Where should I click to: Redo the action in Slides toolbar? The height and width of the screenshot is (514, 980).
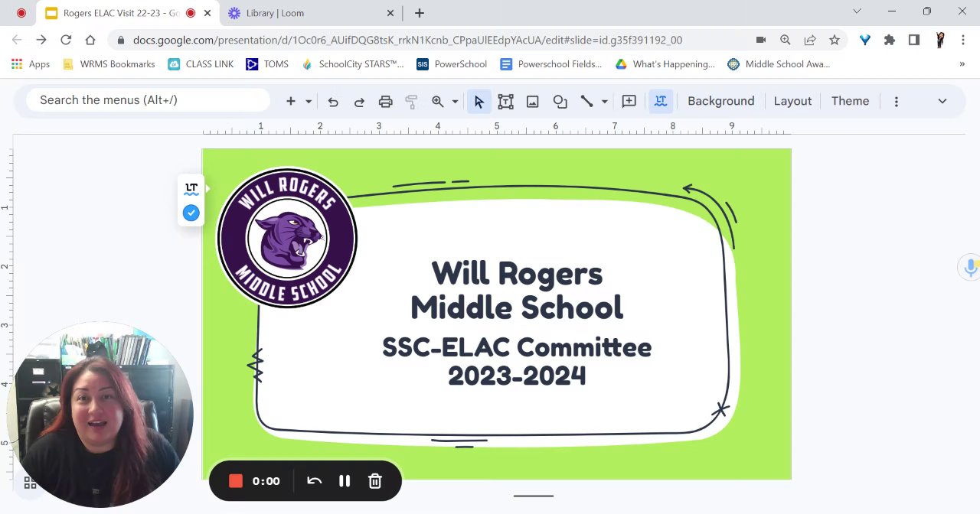[359, 101]
